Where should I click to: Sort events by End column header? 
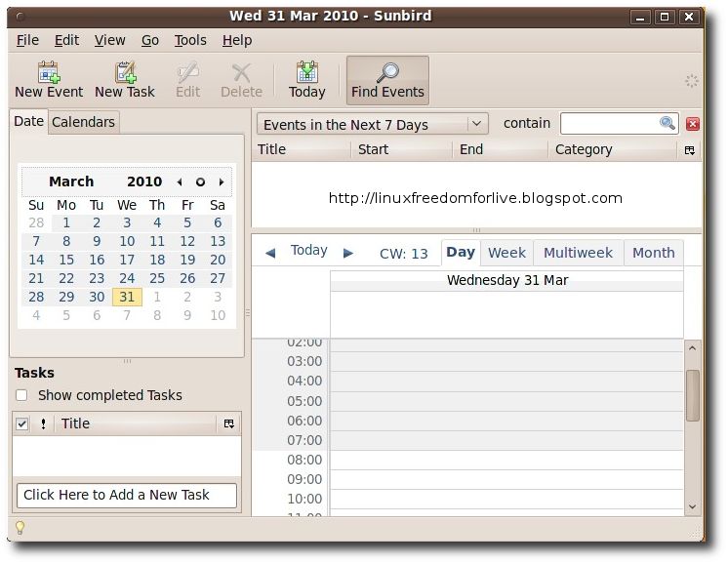click(501, 149)
